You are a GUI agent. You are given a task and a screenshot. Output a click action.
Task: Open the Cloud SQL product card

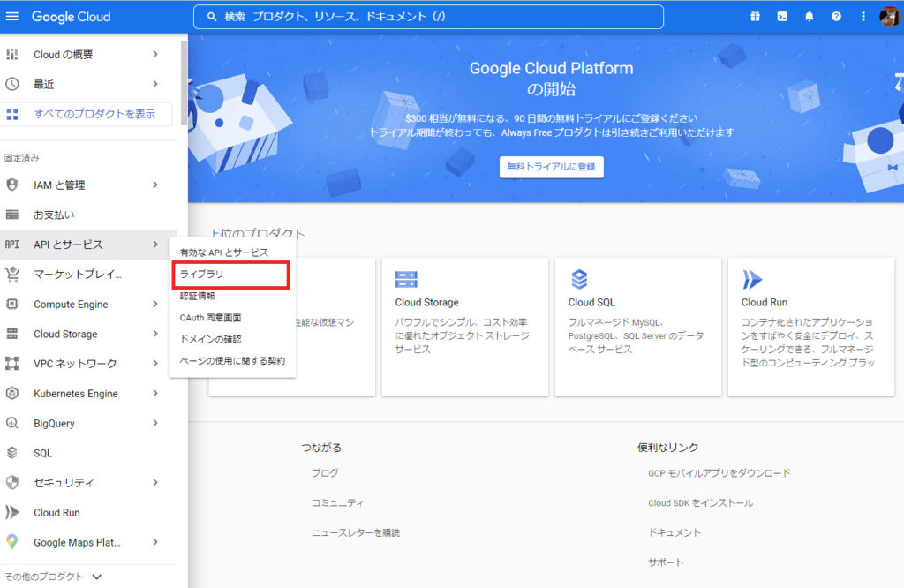point(637,327)
